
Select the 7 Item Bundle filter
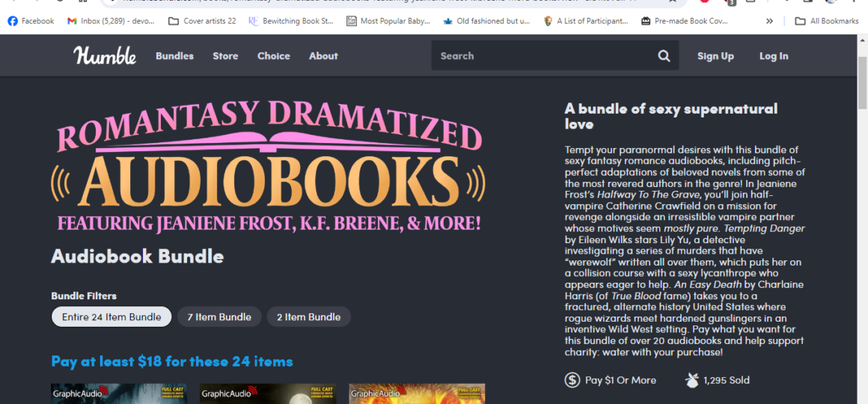click(219, 317)
